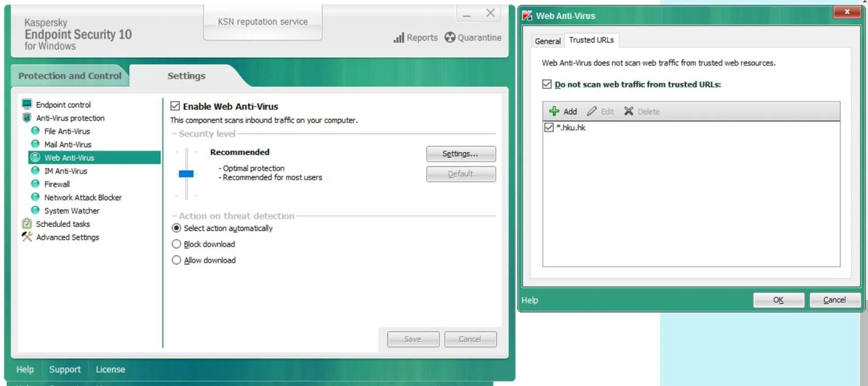868x386 pixels.
Task: Open Help link in Web Anti-Virus dialog
Action: click(529, 300)
